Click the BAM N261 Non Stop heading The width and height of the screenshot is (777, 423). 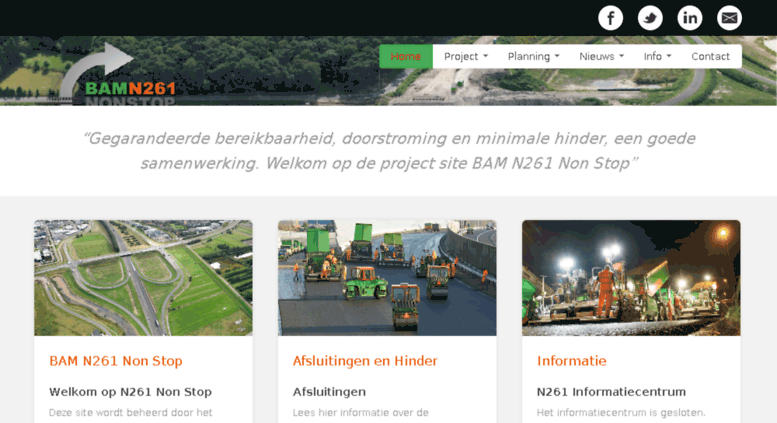click(x=116, y=361)
